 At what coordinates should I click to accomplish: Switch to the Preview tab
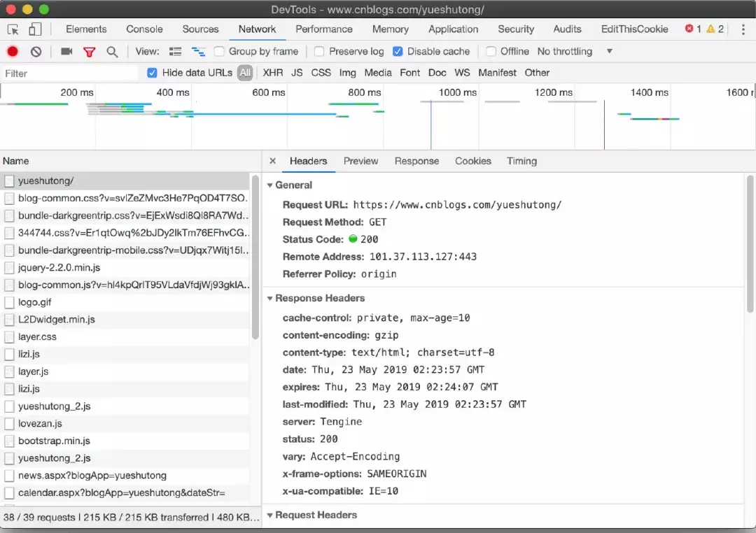[360, 161]
